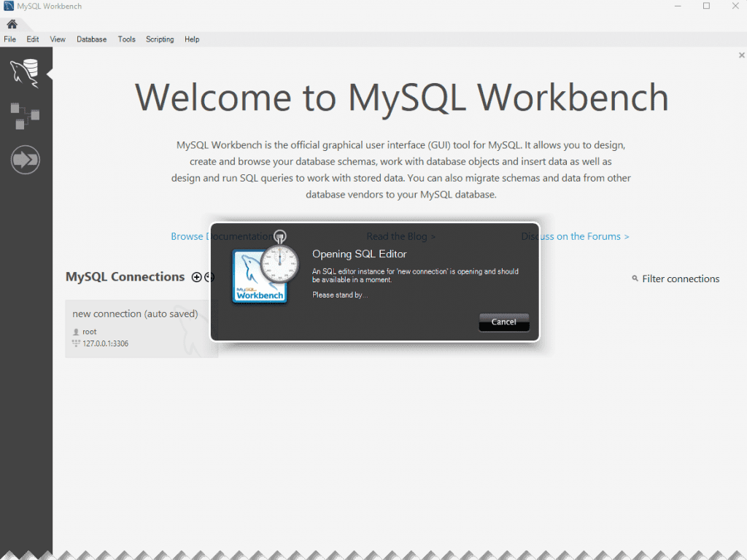This screenshot has width=747, height=560.
Task: Open the Help menu
Action: tap(192, 39)
